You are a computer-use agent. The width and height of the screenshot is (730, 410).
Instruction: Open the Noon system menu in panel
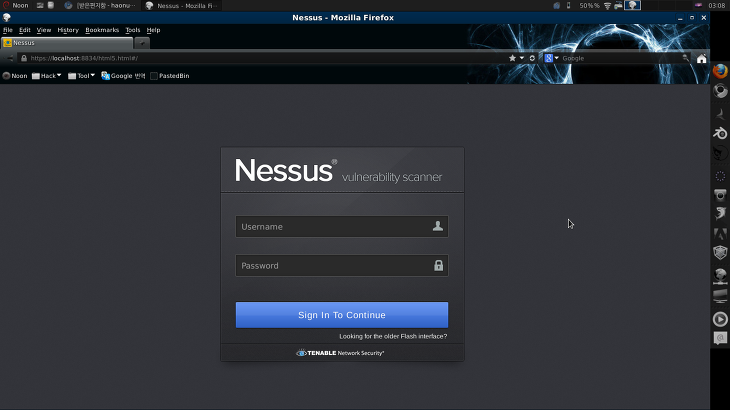pyautogui.click(x=16, y=6)
